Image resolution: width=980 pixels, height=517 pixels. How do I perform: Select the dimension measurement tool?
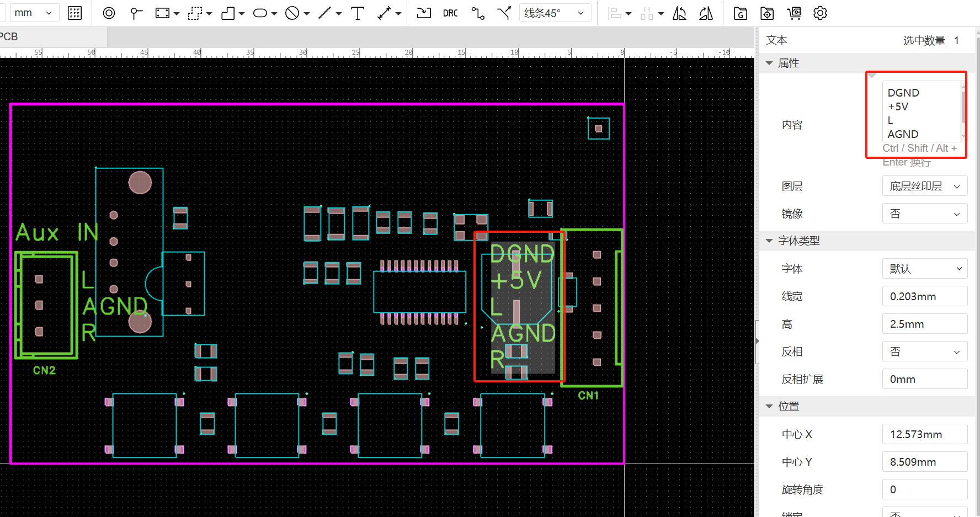point(384,13)
